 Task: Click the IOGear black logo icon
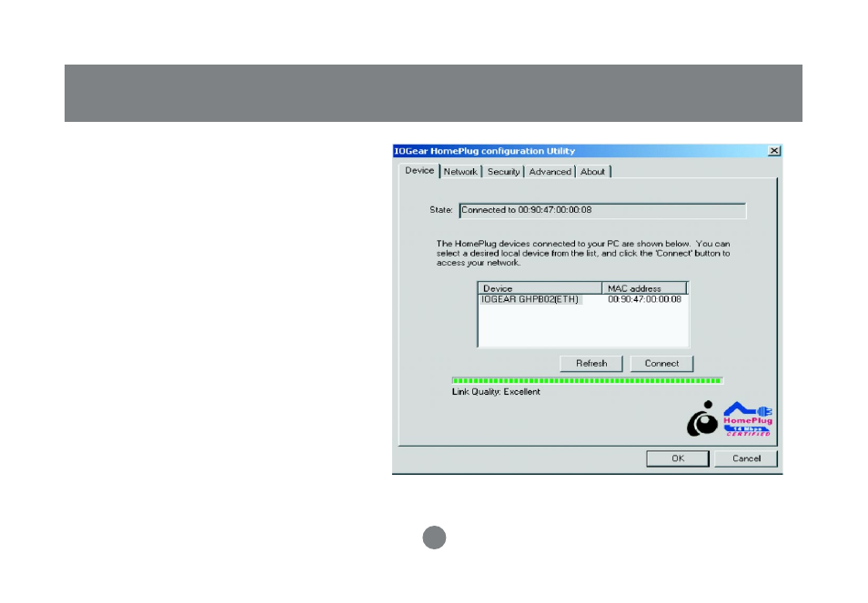coord(701,418)
